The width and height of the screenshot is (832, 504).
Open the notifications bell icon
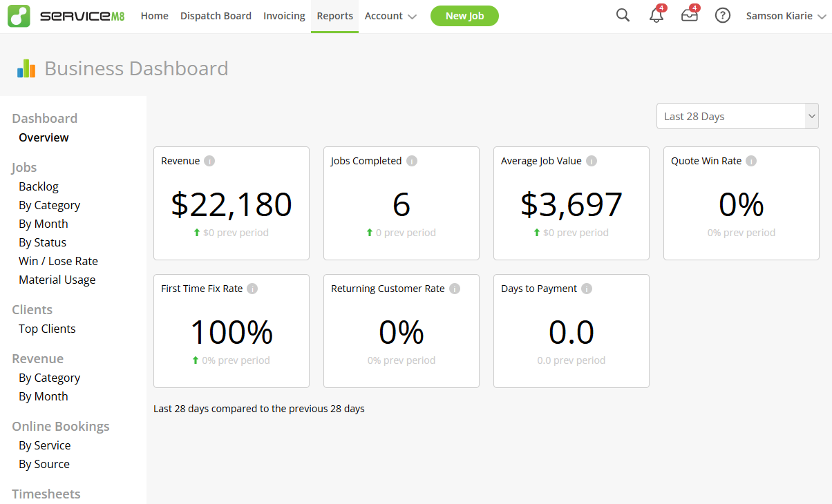[x=656, y=15]
